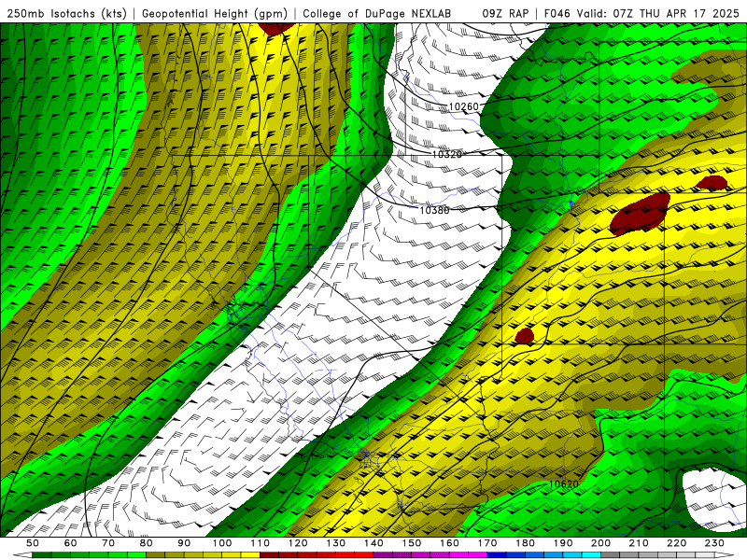Click the 180 value on the legend
Image resolution: width=747 pixels, height=560 pixels.
click(526, 543)
